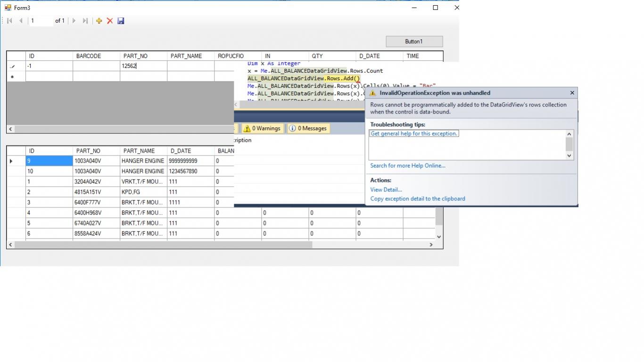Open View Detail link
The image size is (644, 362).
pos(386,189)
